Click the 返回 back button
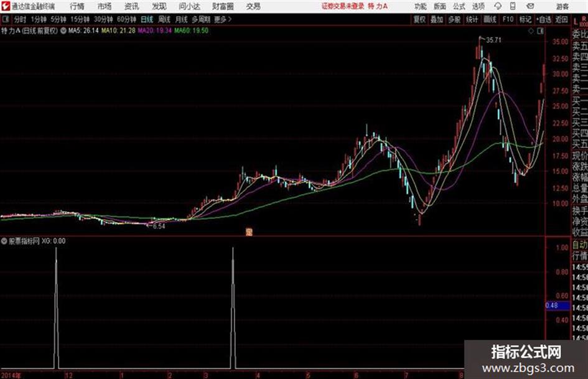The image size is (588, 379). coord(561,19)
